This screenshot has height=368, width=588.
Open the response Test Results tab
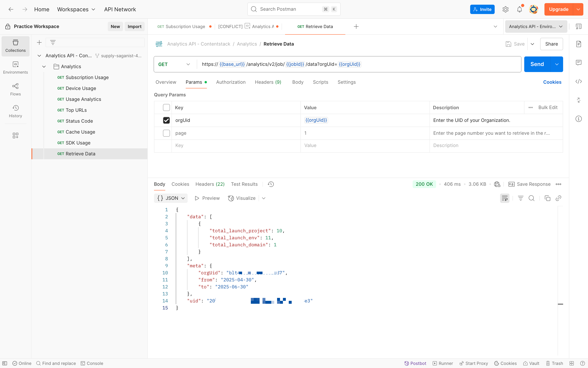(x=244, y=184)
